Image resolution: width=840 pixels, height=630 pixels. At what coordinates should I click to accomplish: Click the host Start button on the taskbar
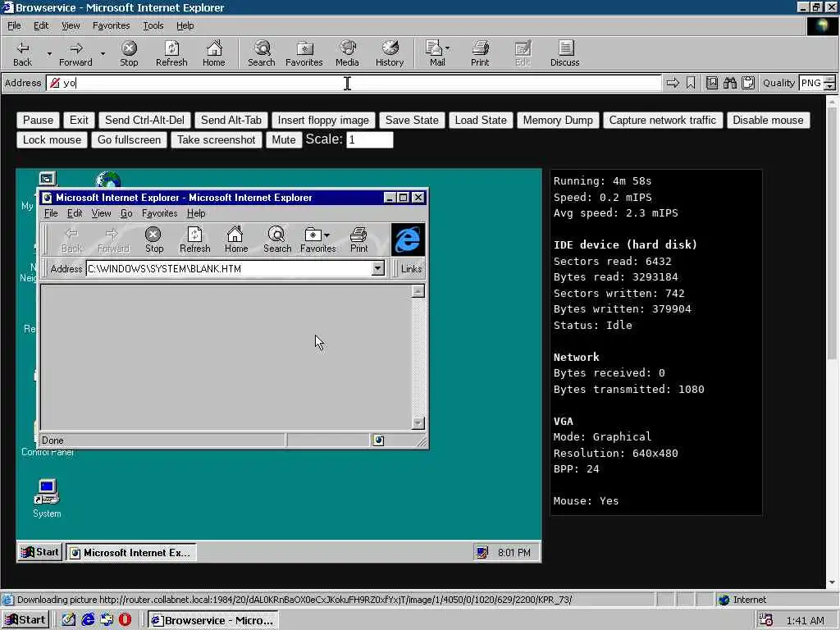coord(25,620)
